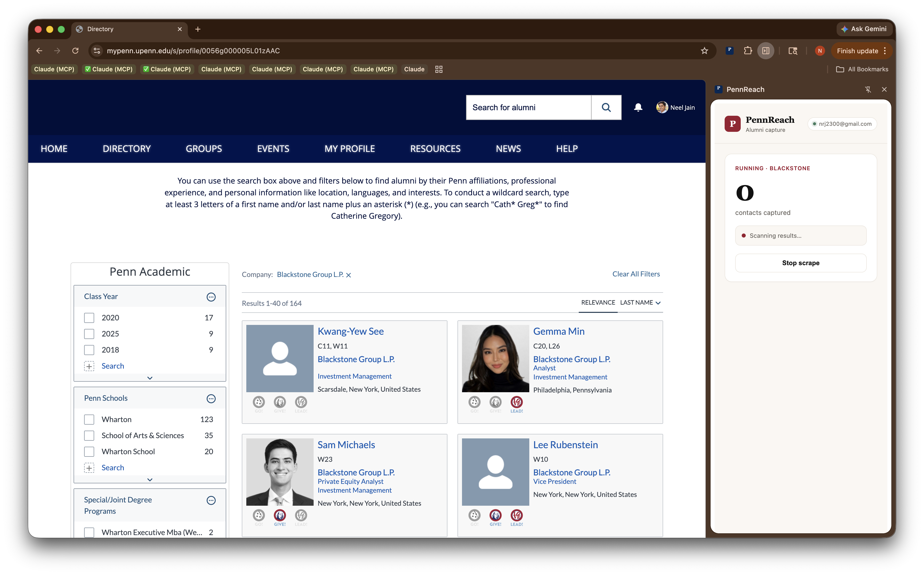Viewport: 924px width, 575px height.
Task: Sort results by RELEVANCE
Action: pos(598,303)
